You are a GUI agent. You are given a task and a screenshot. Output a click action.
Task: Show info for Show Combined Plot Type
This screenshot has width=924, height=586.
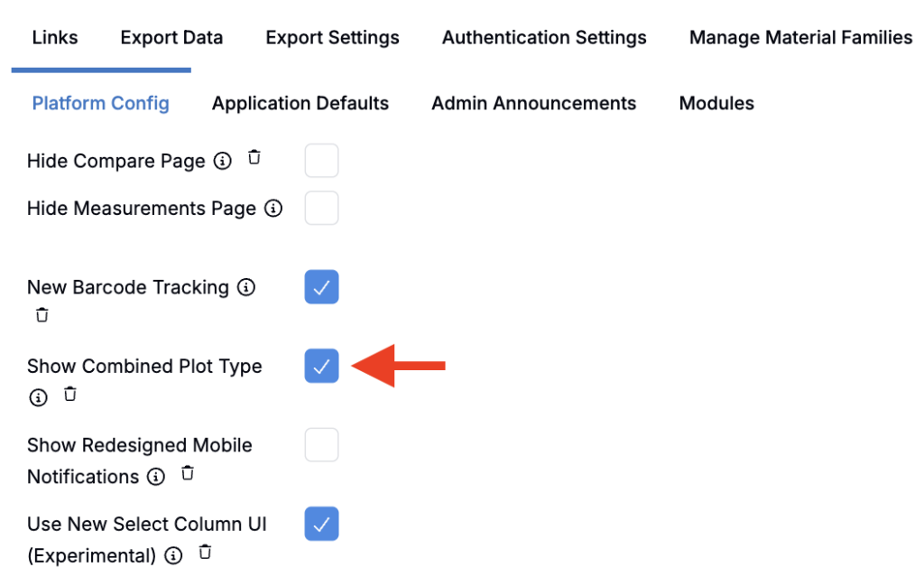(38, 397)
